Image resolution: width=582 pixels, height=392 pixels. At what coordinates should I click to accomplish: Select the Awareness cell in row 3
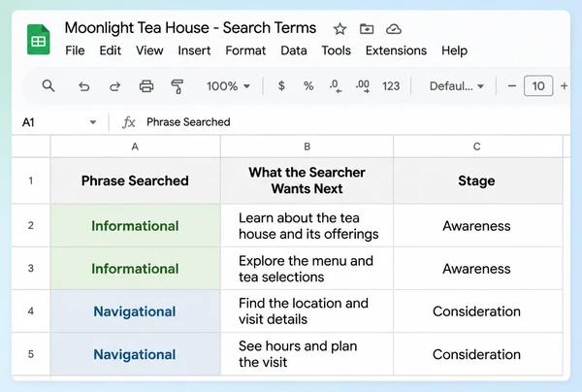pos(477,268)
